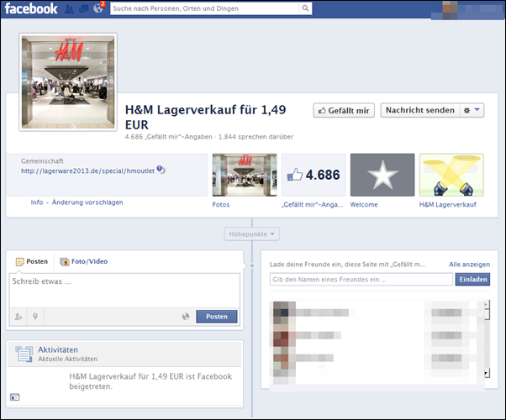Open notifications globe with red badge
Screen dimensions: 506x420
[97, 9]
